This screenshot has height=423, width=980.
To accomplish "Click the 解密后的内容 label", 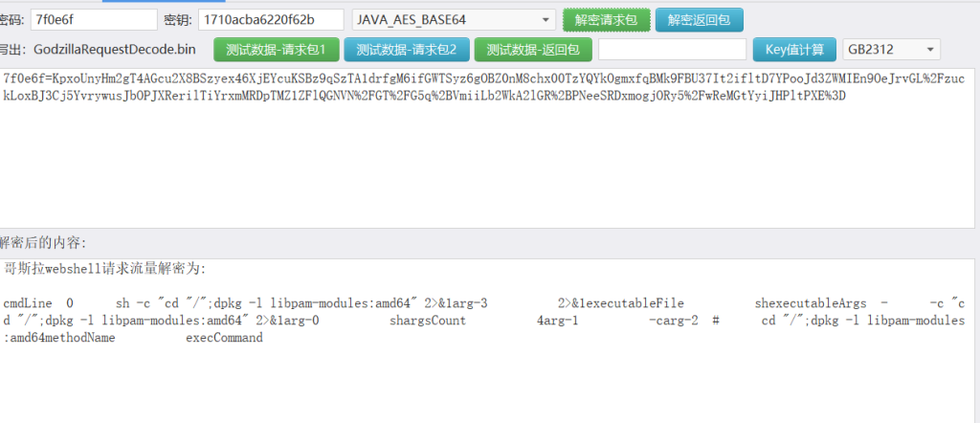I will [43, 242].
